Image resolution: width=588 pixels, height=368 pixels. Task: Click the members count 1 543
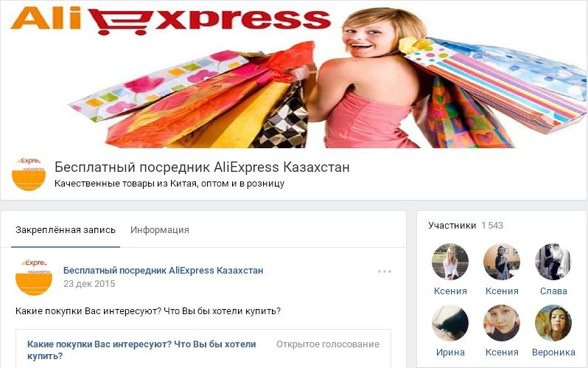(x=492, y=226)
